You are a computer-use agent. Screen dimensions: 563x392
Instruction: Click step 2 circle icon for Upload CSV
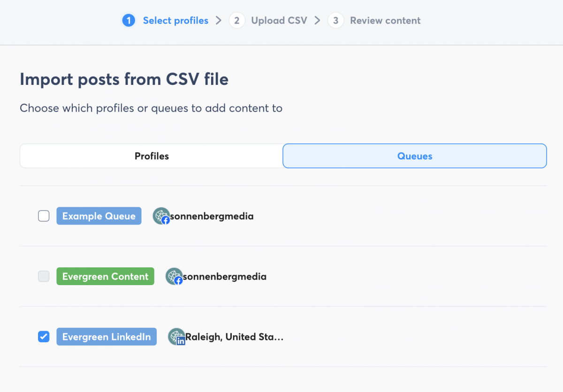pyautogui.click(x=237, y=20)
